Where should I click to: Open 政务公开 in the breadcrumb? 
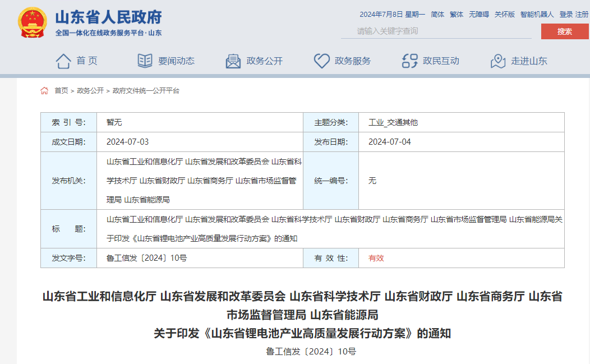click(x=90, y=91)
